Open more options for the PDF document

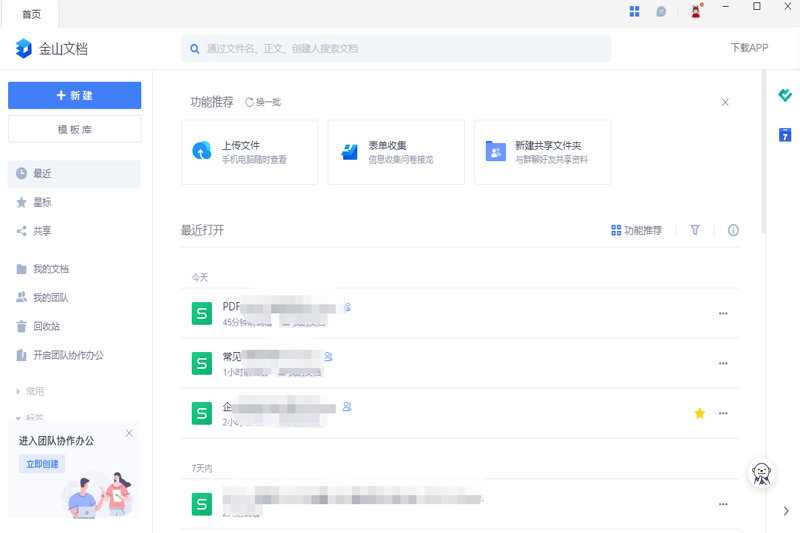click(x=723, y=313)
